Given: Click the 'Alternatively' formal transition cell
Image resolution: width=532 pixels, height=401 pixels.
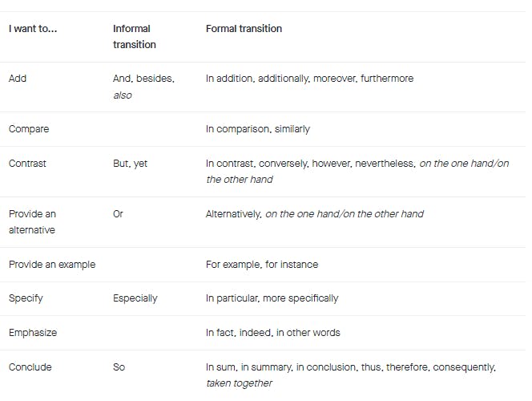Looking at the screenshot, I should click(x=315, y=214).
